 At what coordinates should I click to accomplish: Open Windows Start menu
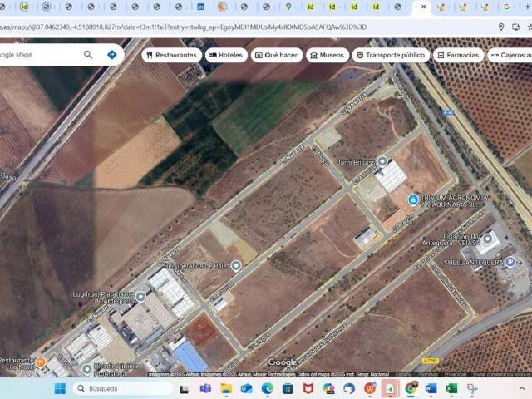tap(60, 388)
